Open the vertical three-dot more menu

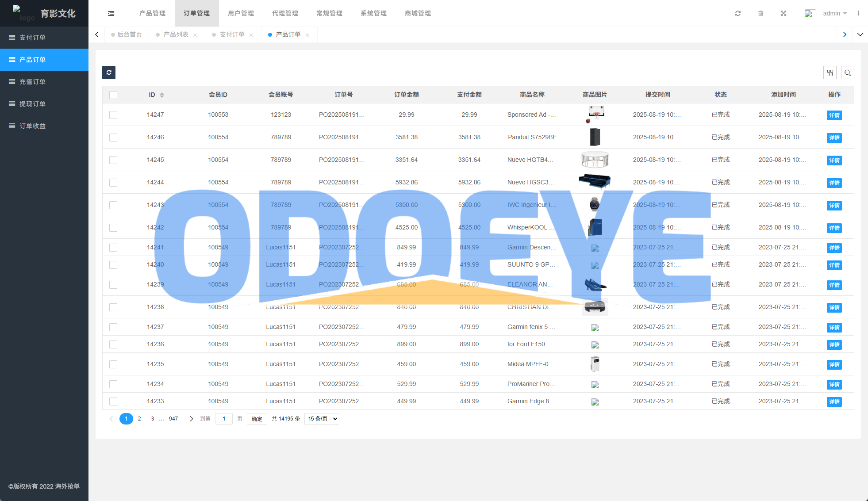(x=858, y=13)
